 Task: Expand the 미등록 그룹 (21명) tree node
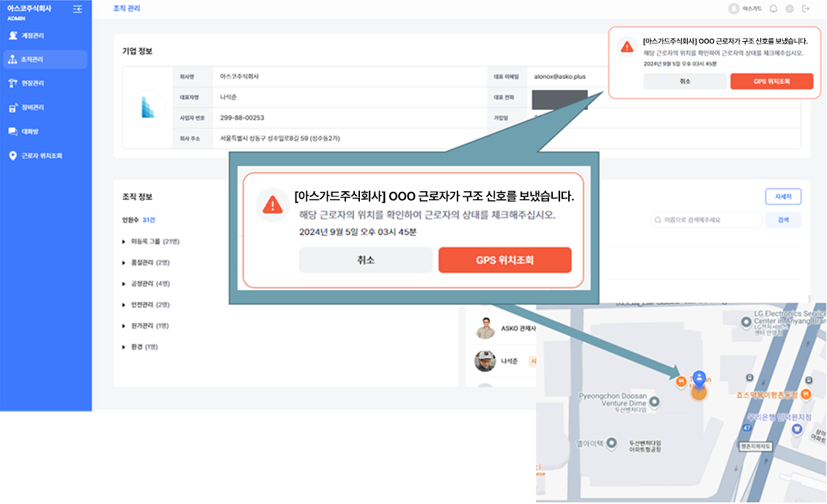click(x=124, y=241)
